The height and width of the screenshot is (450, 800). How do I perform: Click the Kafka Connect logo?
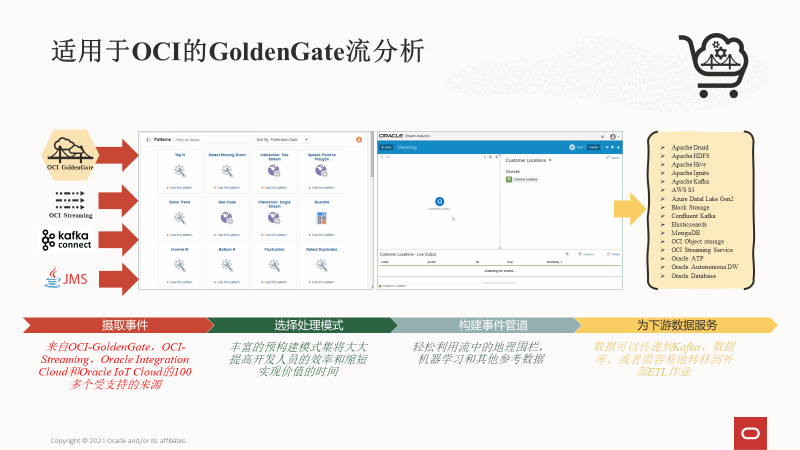(x=66, y=240)
